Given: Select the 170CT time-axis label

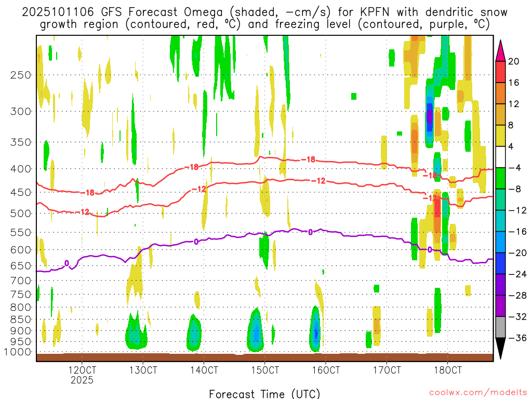Looking at the screenshot, I should pos(387,370).
